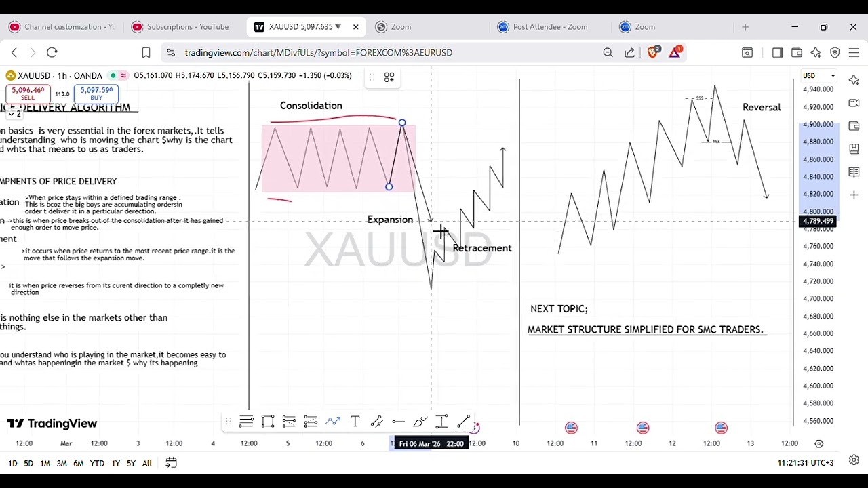
Task: Select the price range measure tool
Action: tap(441, 422)
